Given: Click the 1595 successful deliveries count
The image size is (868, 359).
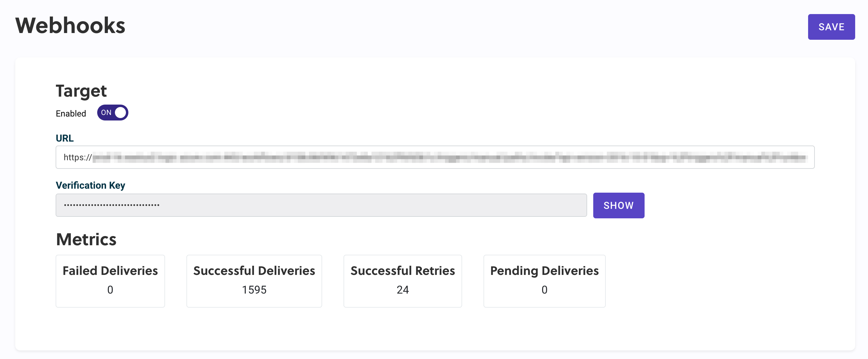Looking at the screenshot, I should (x=254, y=290).
